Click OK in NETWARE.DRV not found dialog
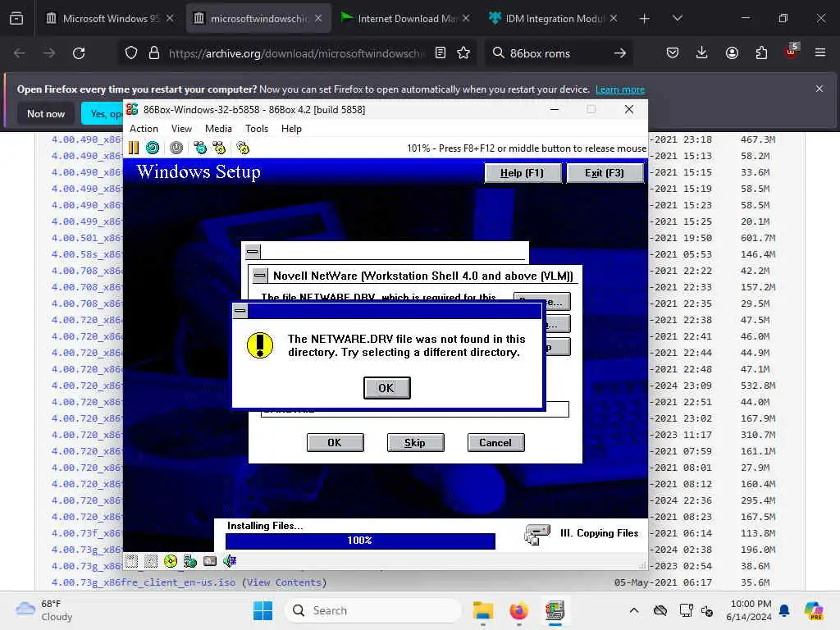The height and width of the screenshot is (630, 840). [x=387, y=388]
